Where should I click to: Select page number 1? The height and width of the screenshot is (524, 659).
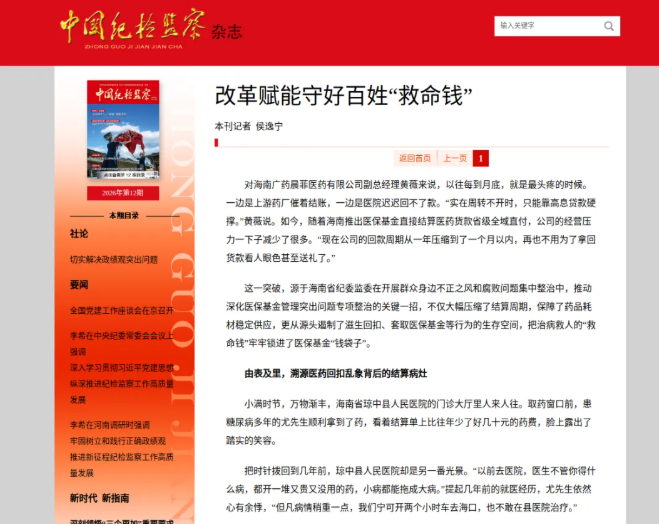(x=481, y=158)
